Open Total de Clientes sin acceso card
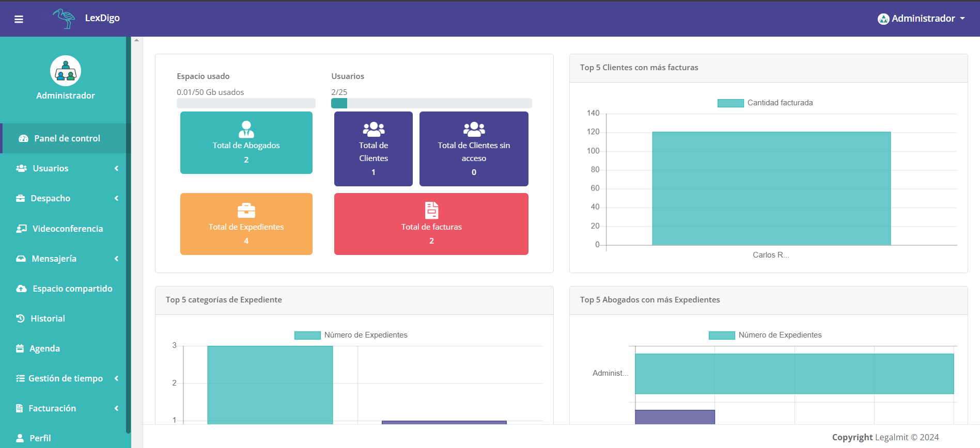The width and height of the screenshot is (980, 448). coord(474,149)
